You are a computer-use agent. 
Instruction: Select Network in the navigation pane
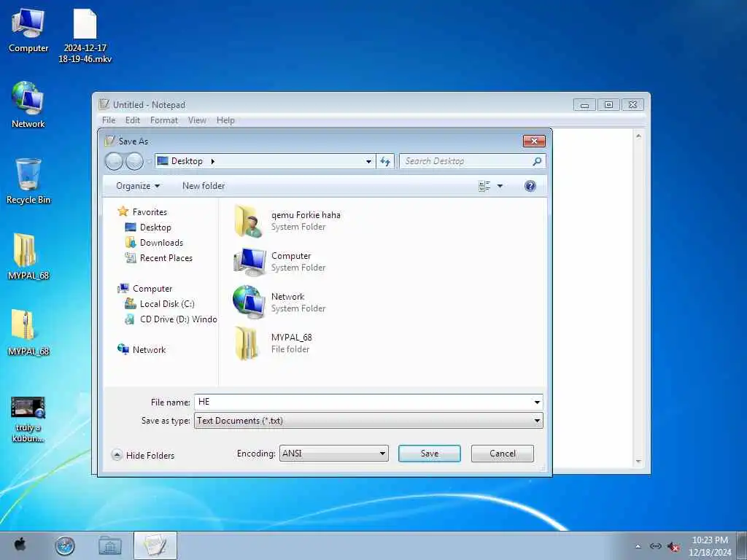click(x=142, y=349)
